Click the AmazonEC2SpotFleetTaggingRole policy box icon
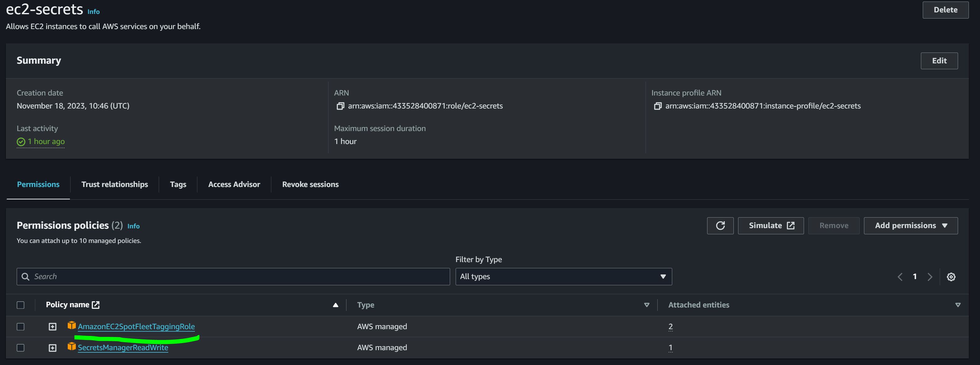This screenshot has height=365, width=980. [71, 325]
